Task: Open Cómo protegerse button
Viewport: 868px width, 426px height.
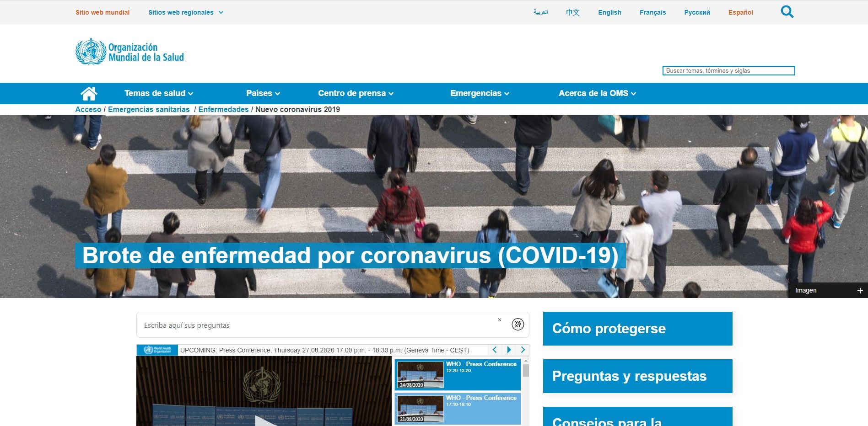Action: tap(637, 329)
